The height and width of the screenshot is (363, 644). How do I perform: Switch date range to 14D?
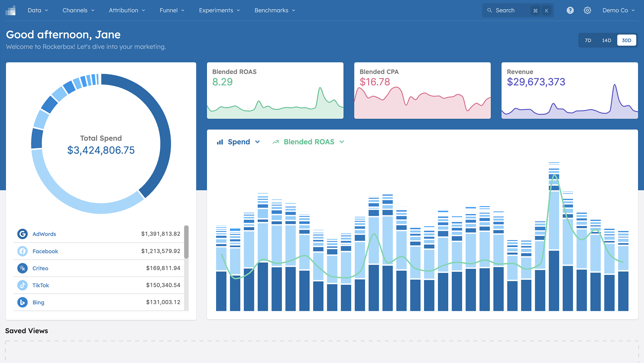pyautogui.click(x=607, y=40)
